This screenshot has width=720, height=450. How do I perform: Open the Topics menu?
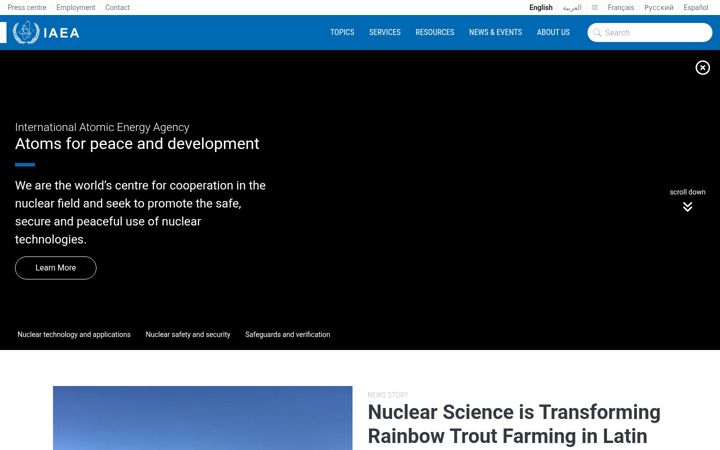click(x=342, y=32)
